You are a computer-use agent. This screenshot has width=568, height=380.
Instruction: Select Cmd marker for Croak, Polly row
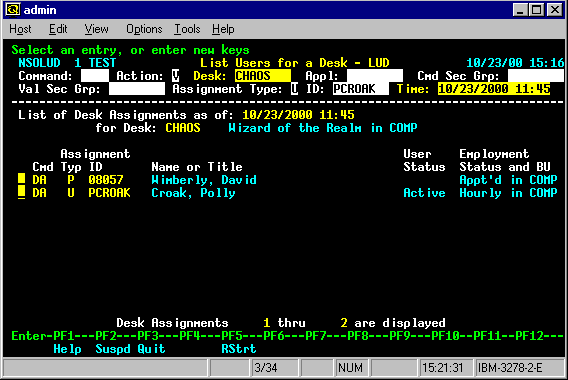(x=22, y=193)
